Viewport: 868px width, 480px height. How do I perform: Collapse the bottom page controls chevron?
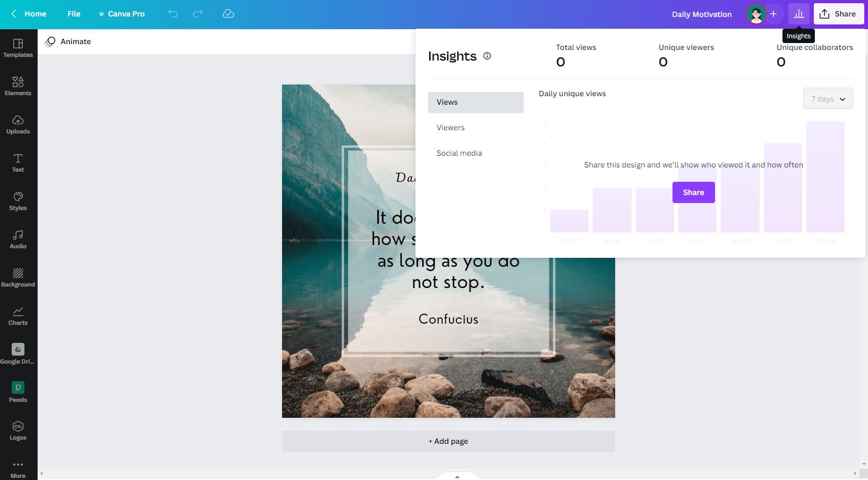[456, 476]
